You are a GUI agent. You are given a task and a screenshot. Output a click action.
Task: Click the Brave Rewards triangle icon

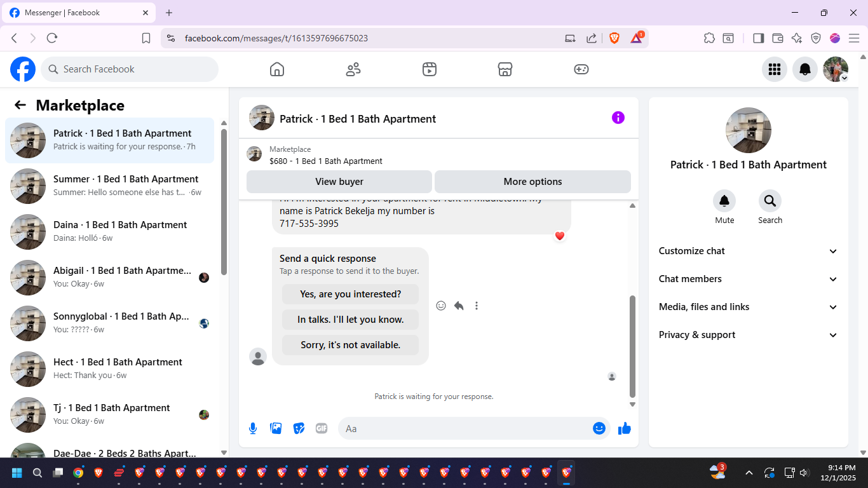(x=637, y=38)
